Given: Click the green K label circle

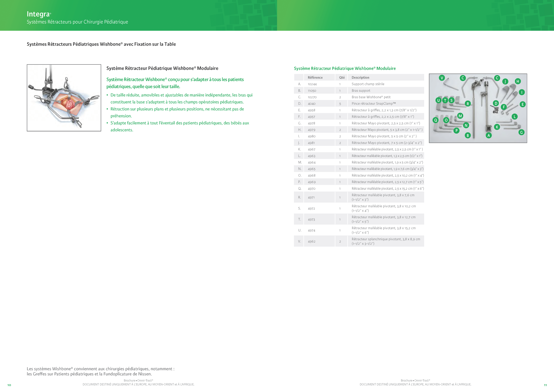Looking at the screenshot, I should (497, 127).
